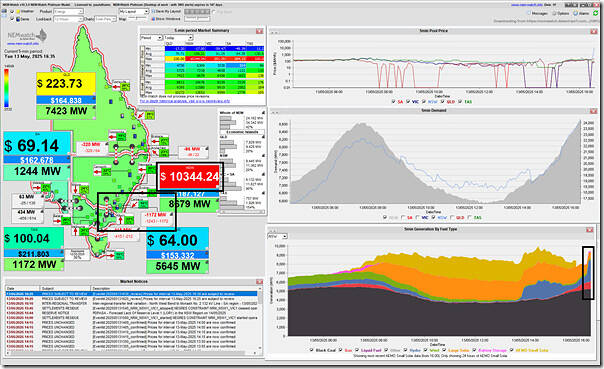Select the top highlighted market notice row
604x369 pixels.
click(131, 294)
